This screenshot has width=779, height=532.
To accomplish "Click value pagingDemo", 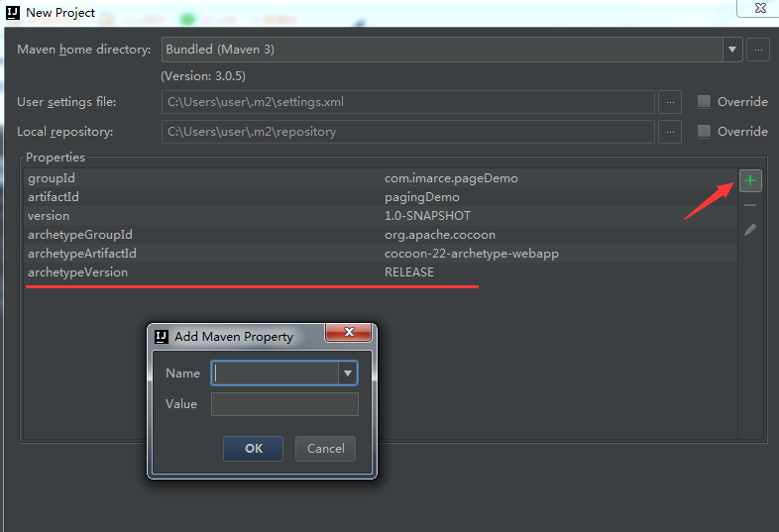I will 422,197.
